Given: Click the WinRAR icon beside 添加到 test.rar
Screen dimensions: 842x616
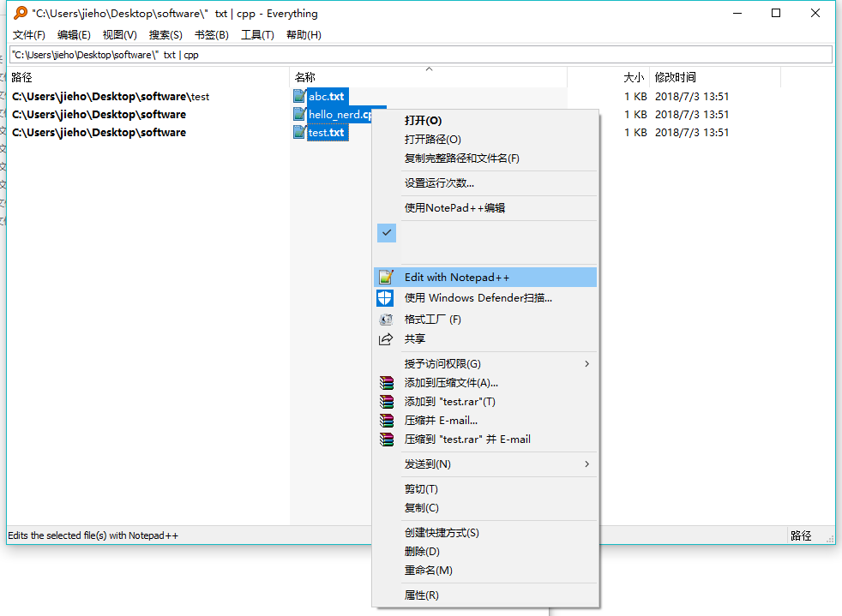Looking at the screenshot, I should (x=386, y=401).
